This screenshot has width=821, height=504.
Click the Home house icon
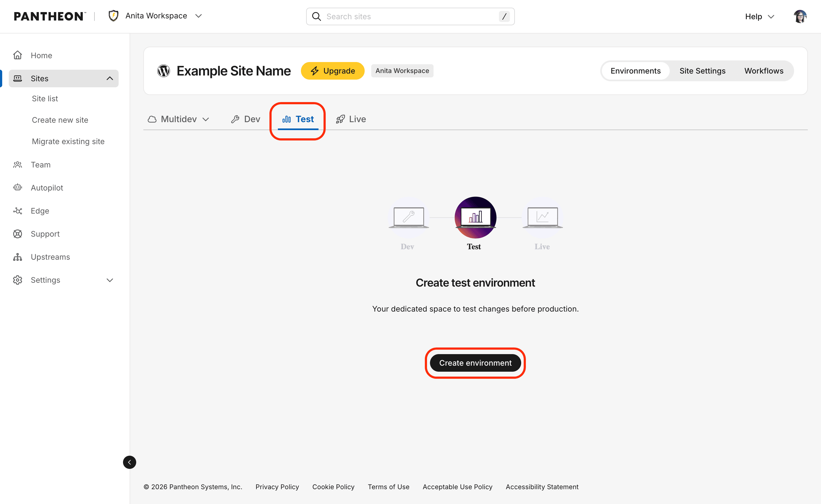coord(18,55)
